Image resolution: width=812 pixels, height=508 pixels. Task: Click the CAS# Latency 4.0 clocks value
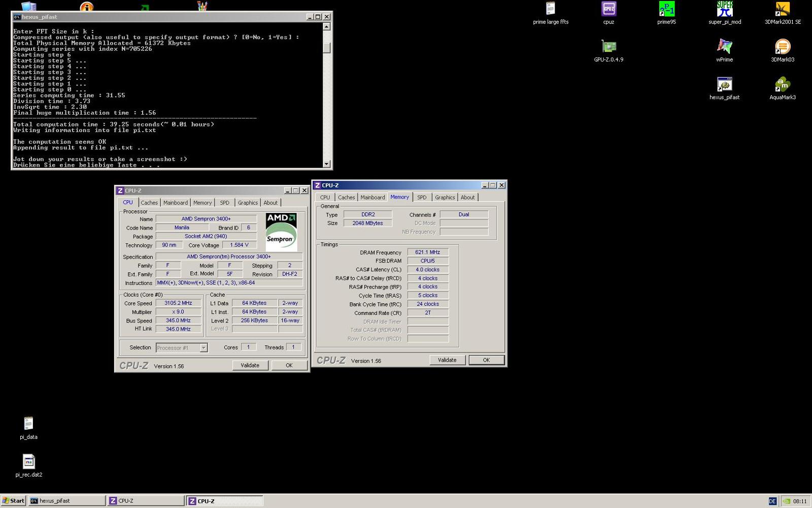428,270
